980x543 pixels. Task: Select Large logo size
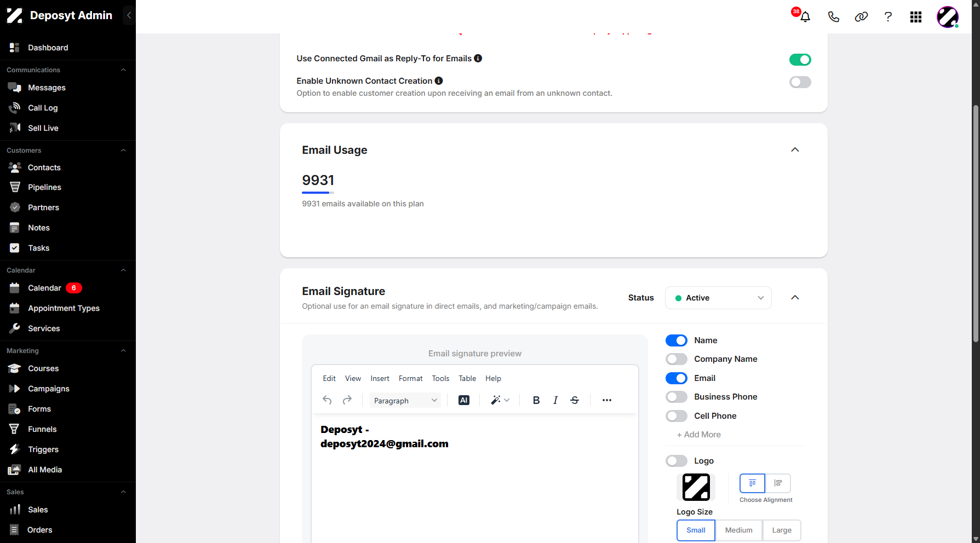(782, 530)
